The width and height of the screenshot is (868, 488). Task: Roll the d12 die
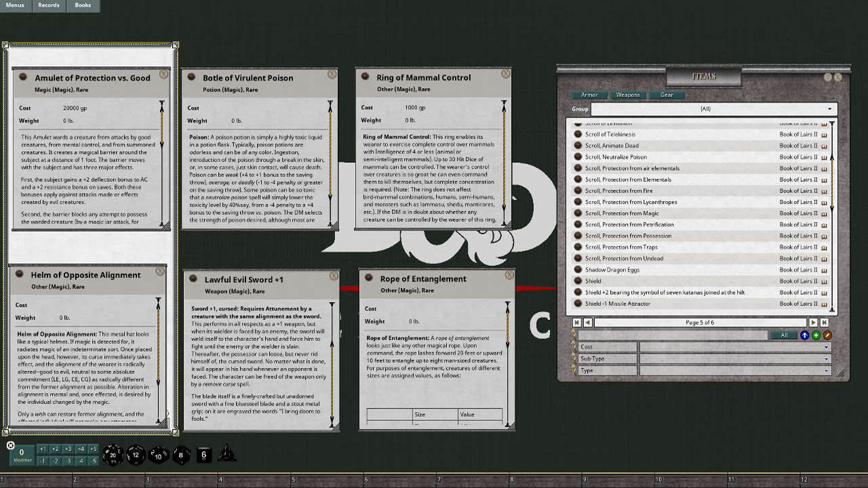tap(136, 455)
